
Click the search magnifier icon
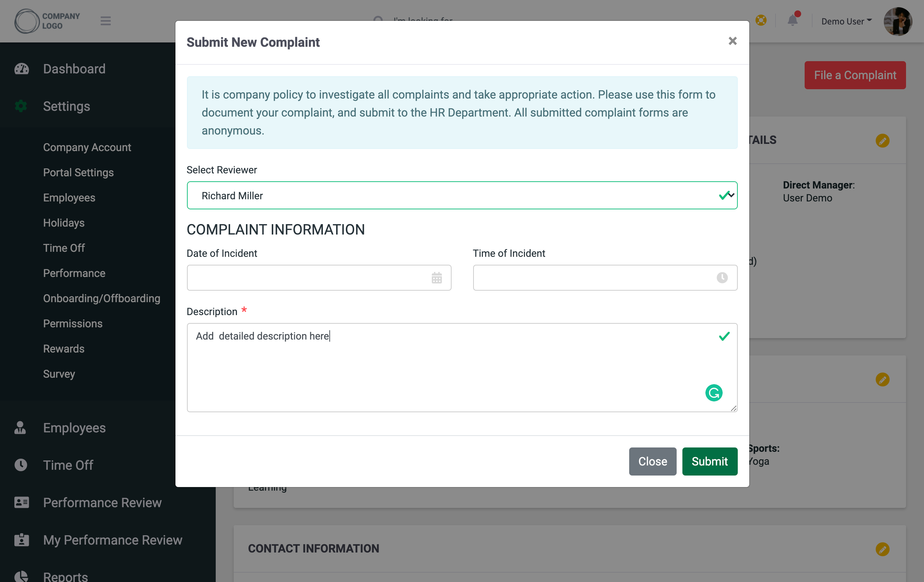pyautogui.click(x=378, y=19)
